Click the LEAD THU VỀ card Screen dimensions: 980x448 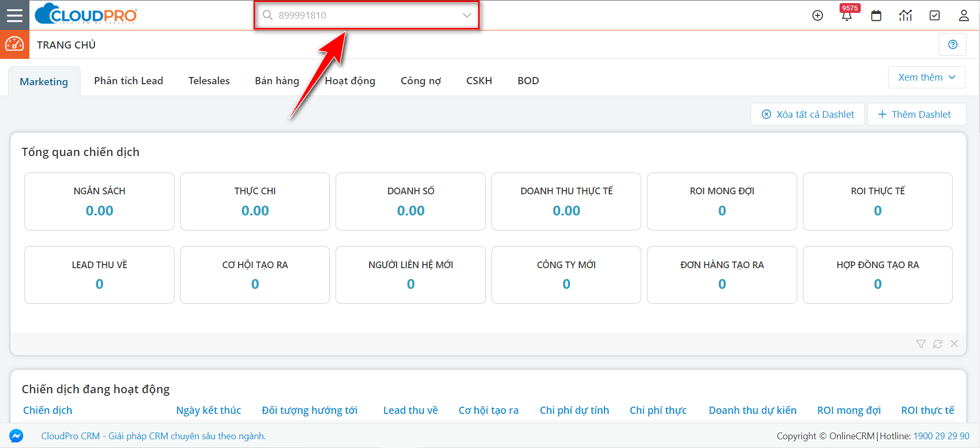(99, 275)
